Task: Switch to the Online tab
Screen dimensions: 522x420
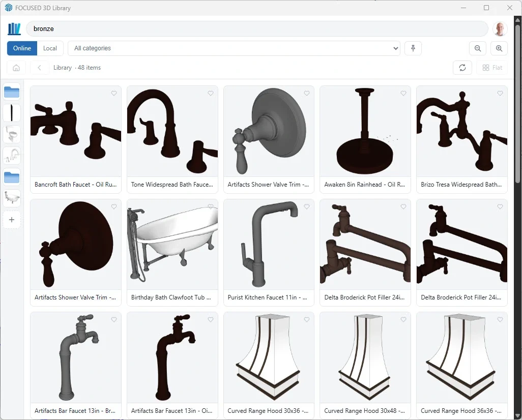Action: 22,48
